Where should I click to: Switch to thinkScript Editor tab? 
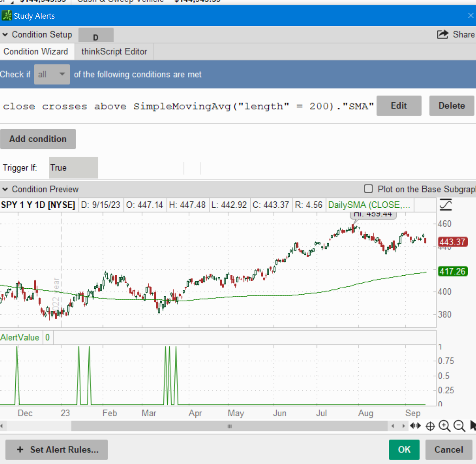click(x=114, y=51)
